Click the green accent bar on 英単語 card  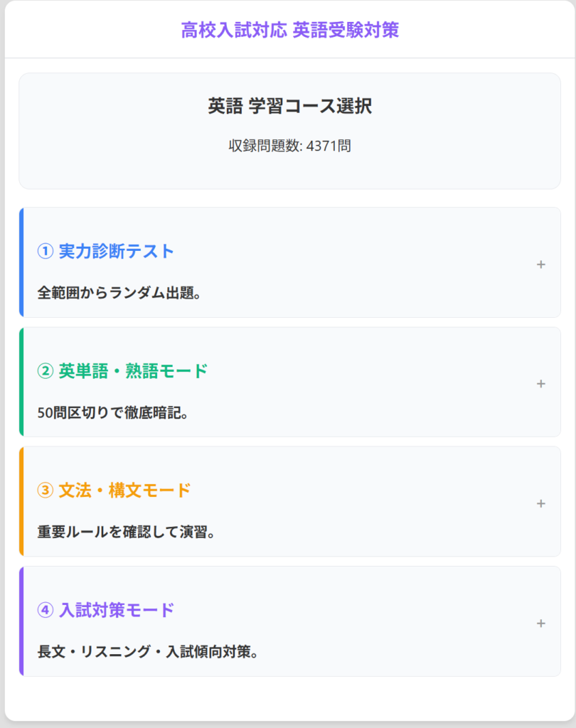pyautogui.click(x=21, y=382)
